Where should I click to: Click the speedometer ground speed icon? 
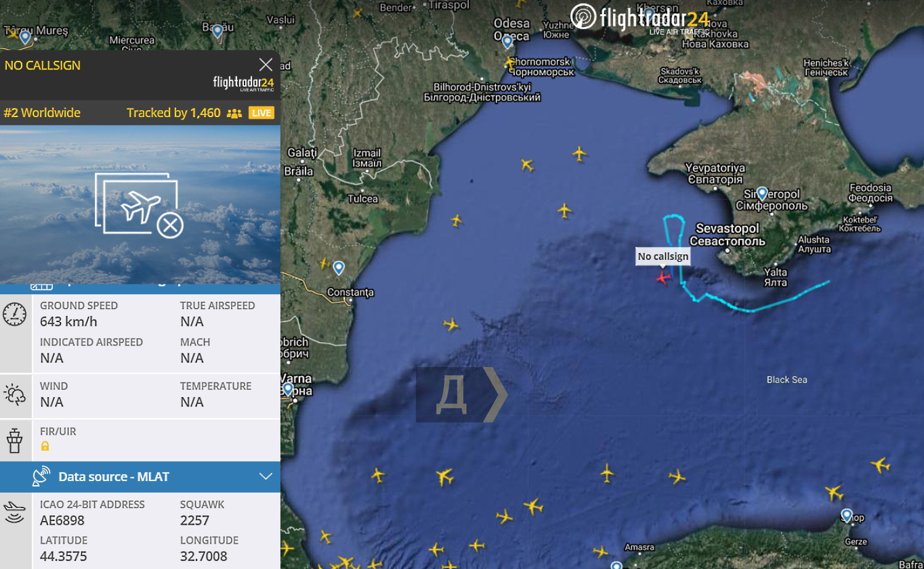click(15, 314)
